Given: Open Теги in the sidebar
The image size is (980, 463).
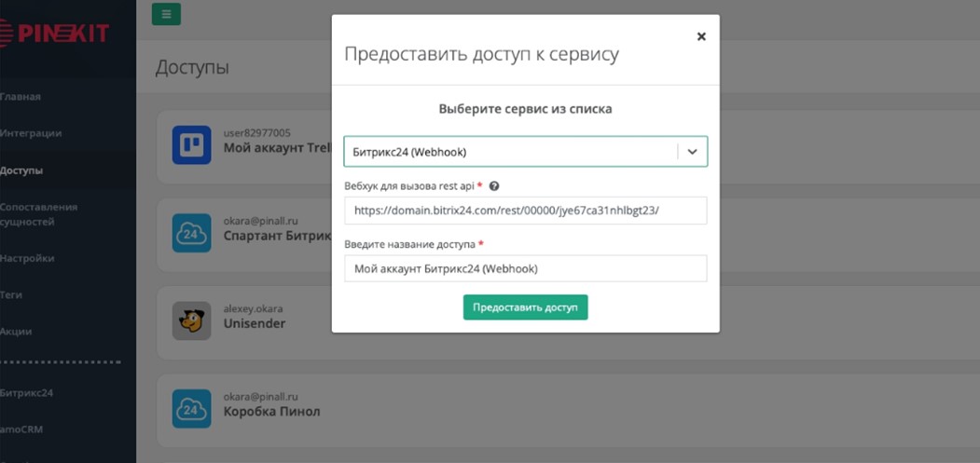Looking at the screenshot, I should point(11,294).
